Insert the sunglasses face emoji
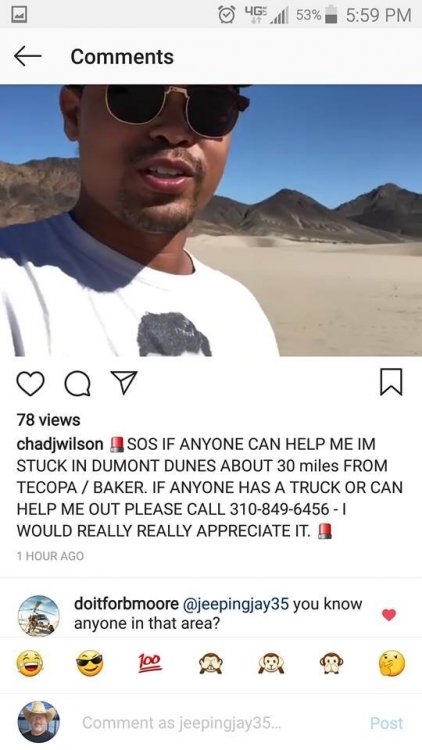This screenshot has height=750, width=422. (x=89, y=664)
